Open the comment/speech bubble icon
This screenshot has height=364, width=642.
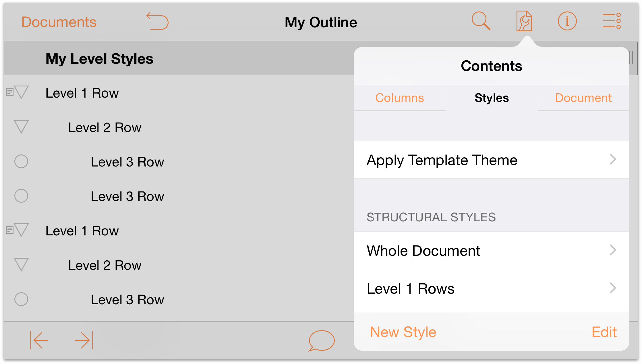tap(321, 339)
